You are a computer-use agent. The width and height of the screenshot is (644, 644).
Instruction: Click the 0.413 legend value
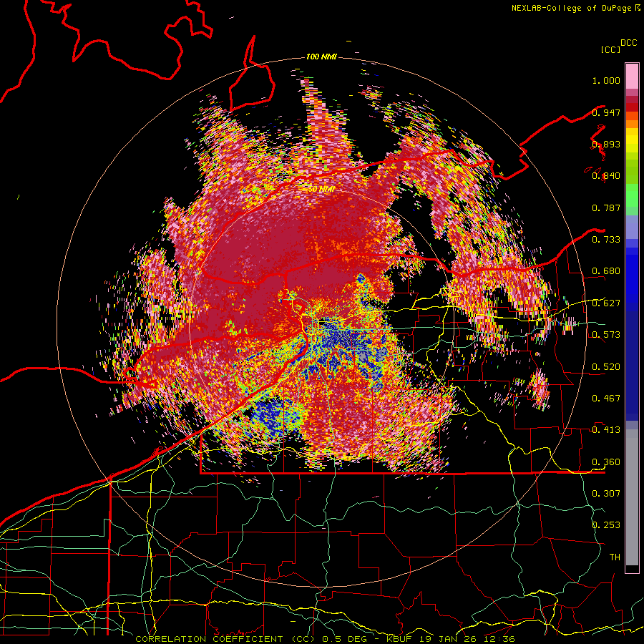[x=606, y=430]
